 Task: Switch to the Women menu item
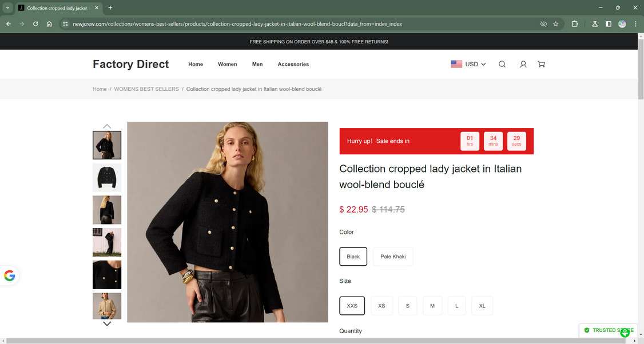(227, 64)
